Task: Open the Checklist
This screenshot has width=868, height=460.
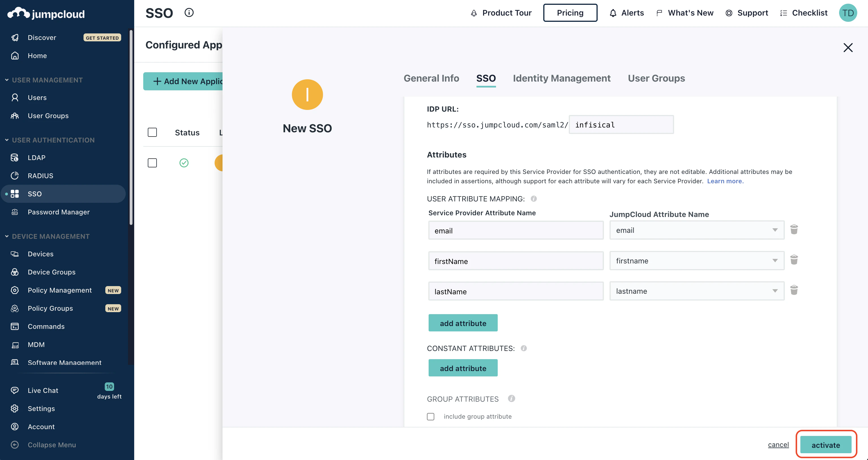Action: [x=804, y=13]
